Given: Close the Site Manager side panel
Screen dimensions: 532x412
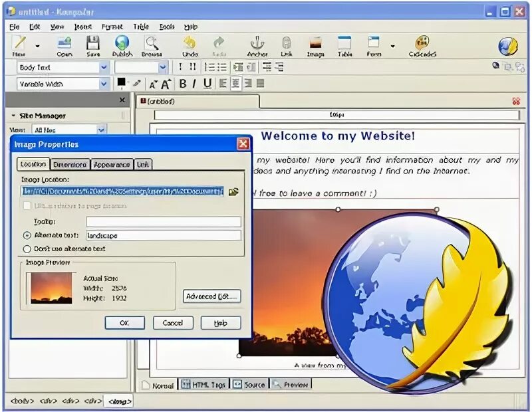Looking at the screenshot, I should click(122, 100).
